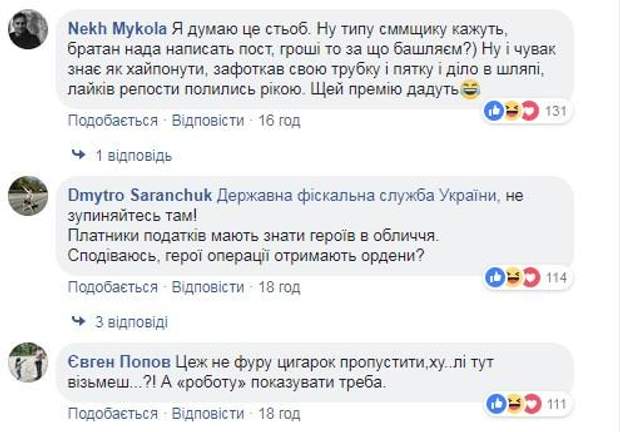Reply to Dmytro Saranchuk with 'Відповісти'

tap(208, 287)
